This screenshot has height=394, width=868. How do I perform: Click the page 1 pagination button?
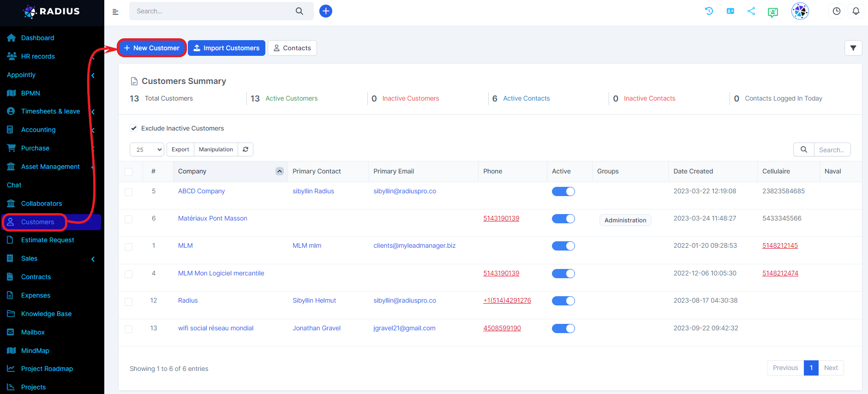[x=811, y=368]
